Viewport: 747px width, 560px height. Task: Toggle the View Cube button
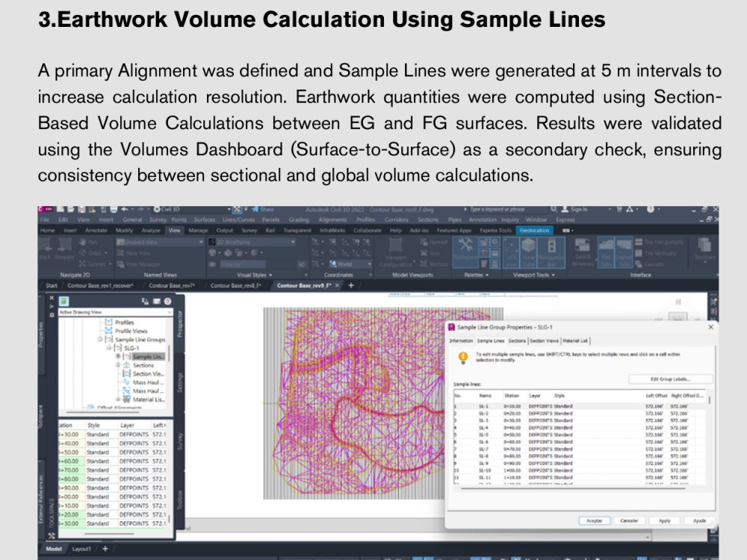528,252
